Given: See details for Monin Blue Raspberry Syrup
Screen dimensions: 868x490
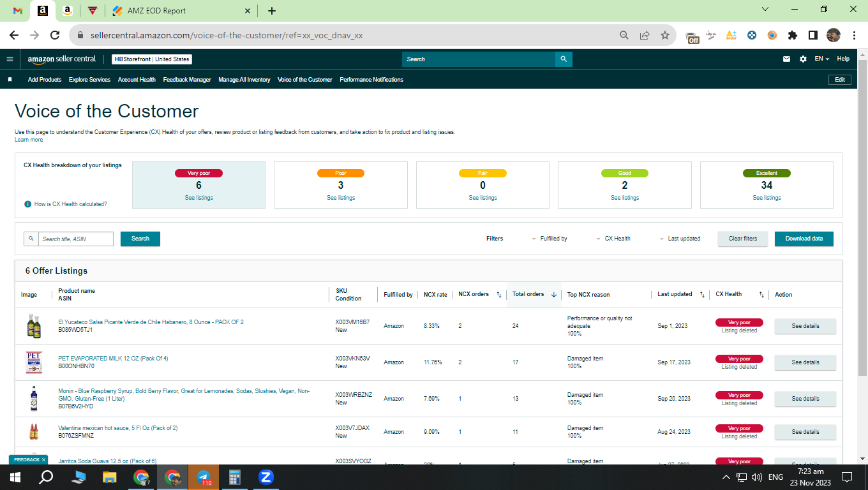Looking at the screenshot, I should tap(805, 399).
